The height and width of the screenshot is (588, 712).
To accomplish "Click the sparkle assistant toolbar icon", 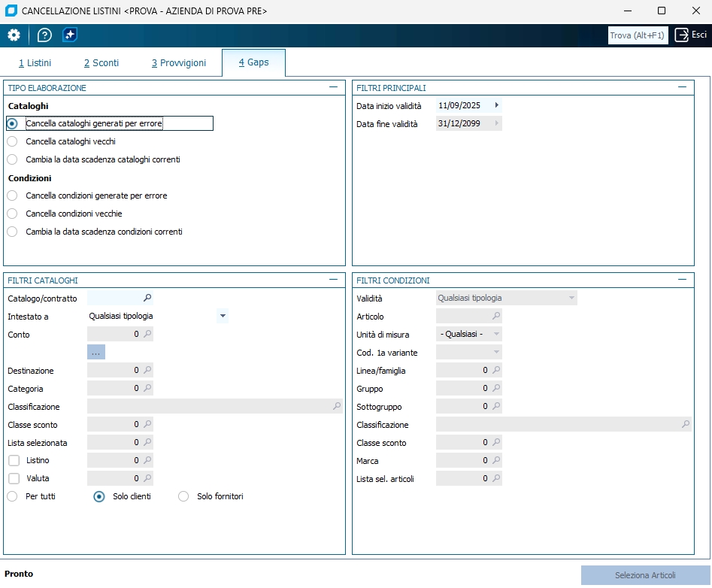I will pos(70,35).
